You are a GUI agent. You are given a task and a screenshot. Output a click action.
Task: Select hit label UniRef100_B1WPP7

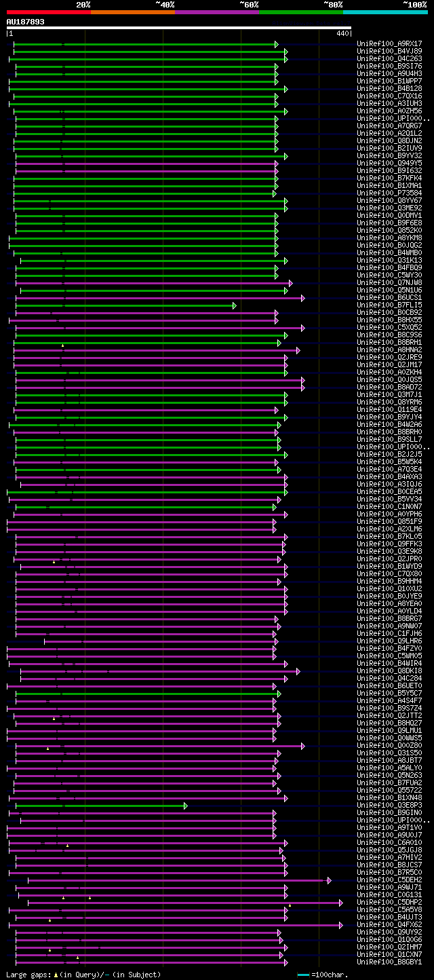[389, 81]
